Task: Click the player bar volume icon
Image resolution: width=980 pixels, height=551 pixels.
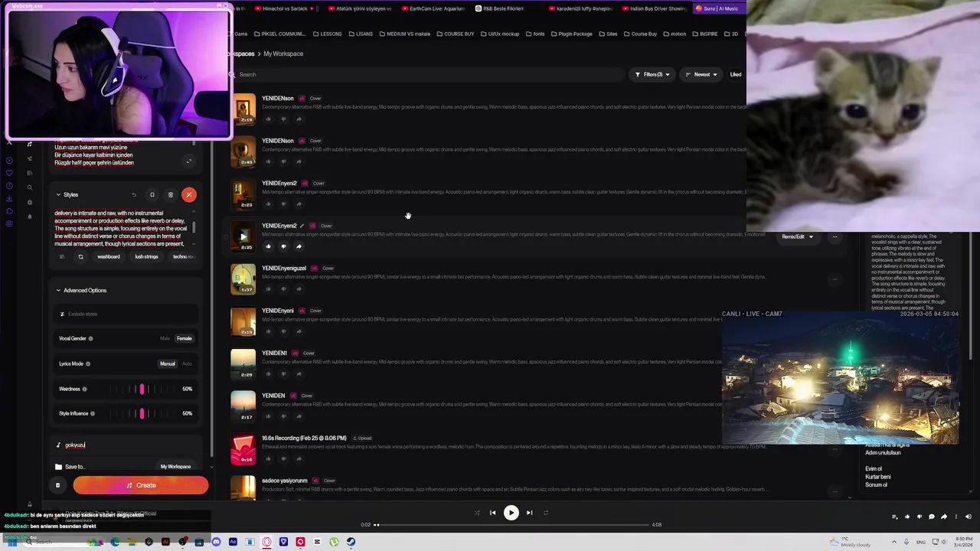Action: coord(968,517)
